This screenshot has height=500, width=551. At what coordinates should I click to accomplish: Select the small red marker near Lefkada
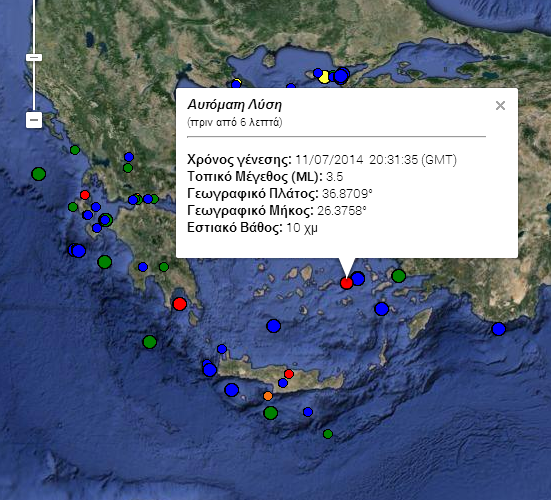(x=85, y=195)
